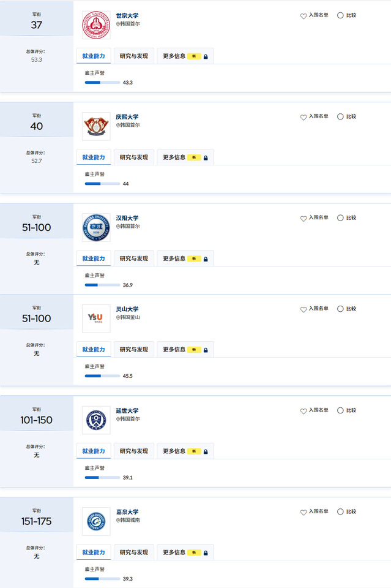Select the 比较 radio button for 庆熙大学
Image resolution: width=391 pixels, height=588 pixels.
click(x=340, y=117)
